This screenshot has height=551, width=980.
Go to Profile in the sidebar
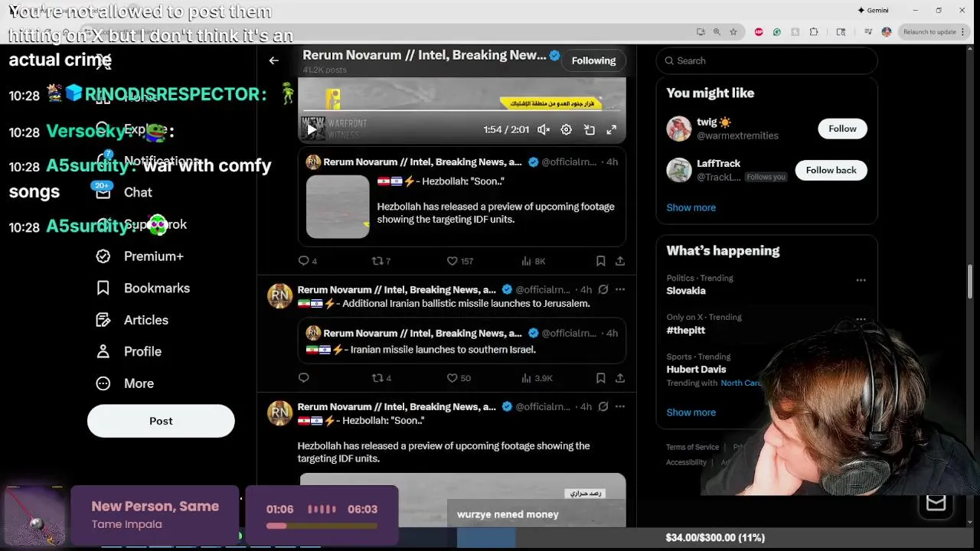pyautogui.click(x=129, y=351)
